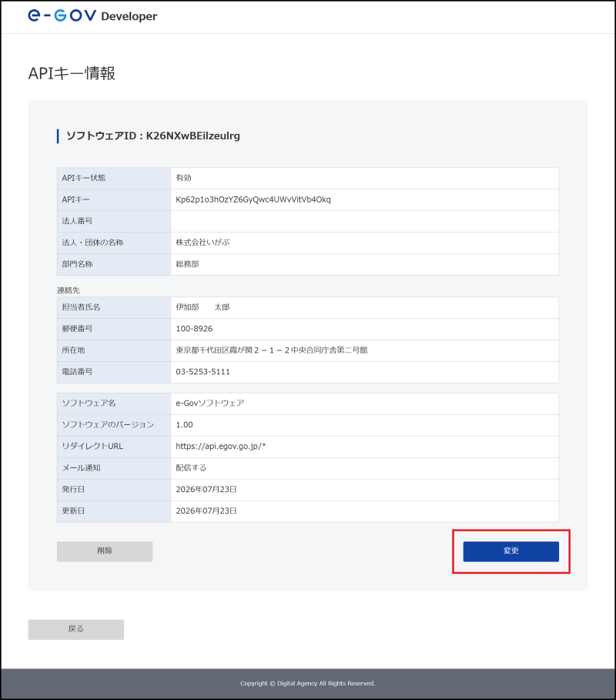Viewport: 616px width, 700px height.
Task: Click the ソフトウェアのバージョン label cell
Action: (x=114, y=425)
